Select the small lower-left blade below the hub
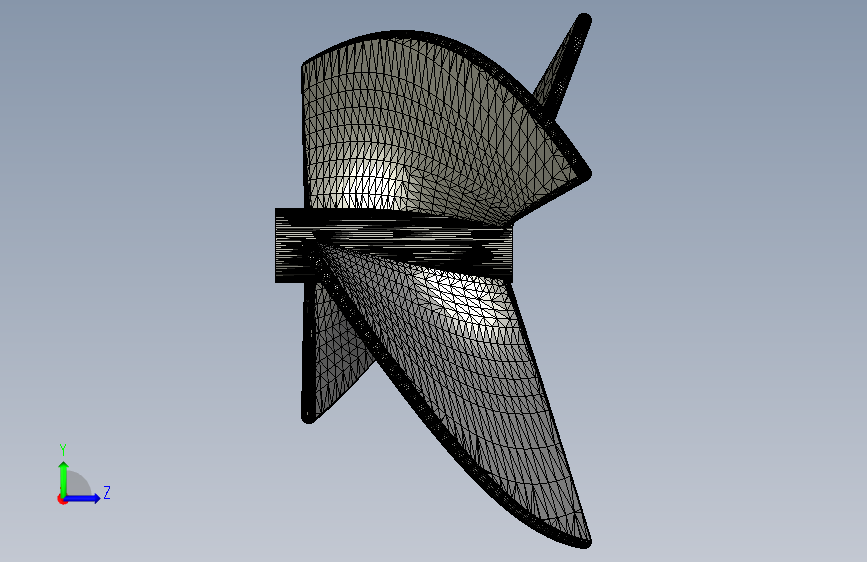The width and height of the screenshot is (867, 562). coord(331,354)
